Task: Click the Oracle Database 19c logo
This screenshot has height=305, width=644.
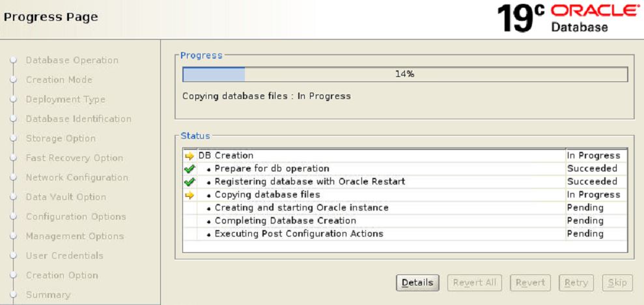Action: (568, 18)
